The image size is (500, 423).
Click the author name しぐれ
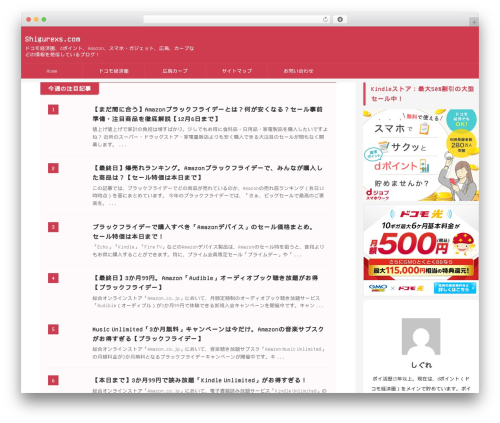(x=421, y=365)
